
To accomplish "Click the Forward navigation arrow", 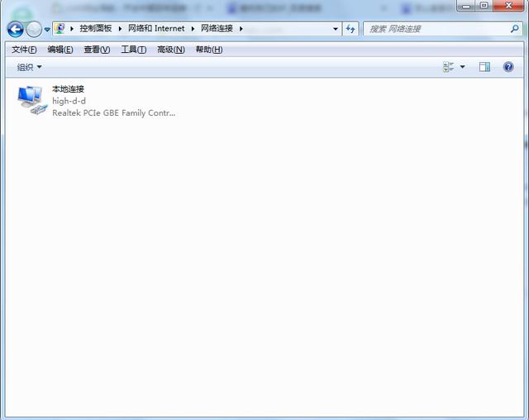I will (34, 29).
